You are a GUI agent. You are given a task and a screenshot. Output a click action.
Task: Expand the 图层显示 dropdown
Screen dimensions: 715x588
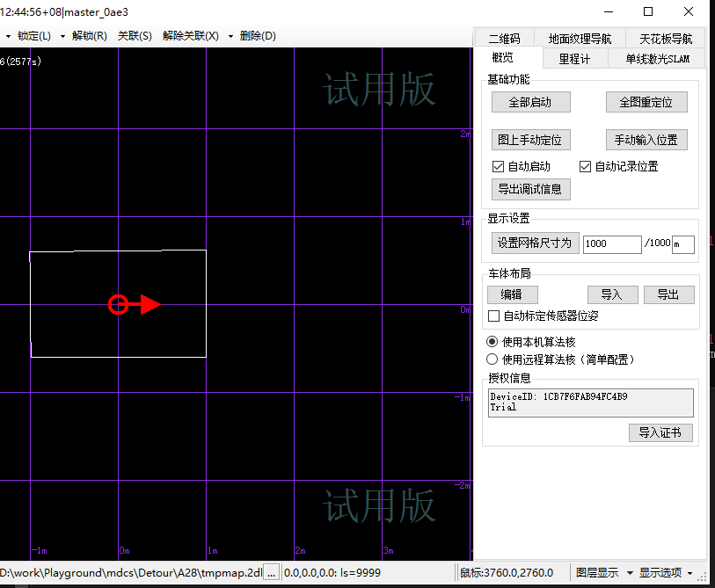(x=603, y=573)
